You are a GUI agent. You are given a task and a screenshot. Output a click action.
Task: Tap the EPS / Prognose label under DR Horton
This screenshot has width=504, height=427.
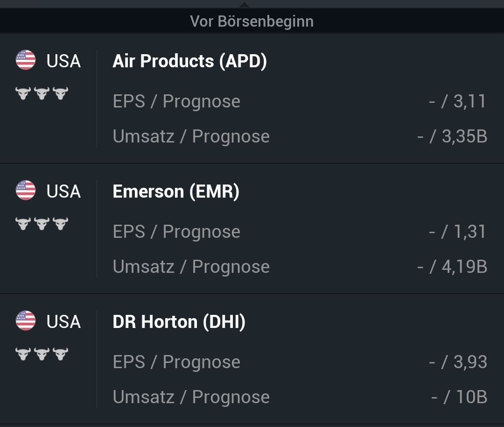(176, 362)
